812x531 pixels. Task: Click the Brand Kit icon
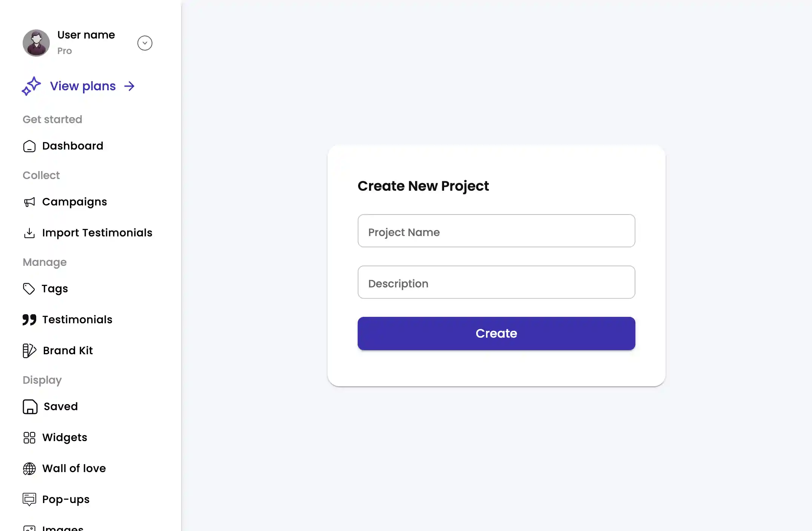(x=29, y=350)
